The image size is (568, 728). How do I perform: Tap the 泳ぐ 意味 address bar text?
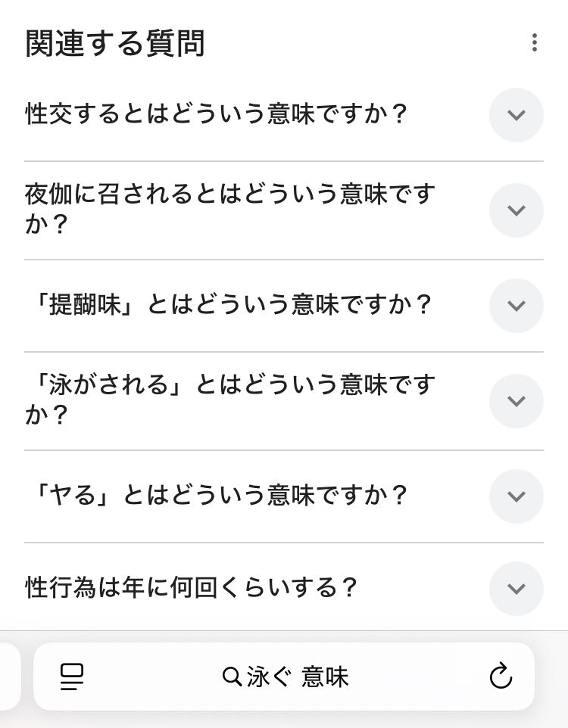[298, 677]
